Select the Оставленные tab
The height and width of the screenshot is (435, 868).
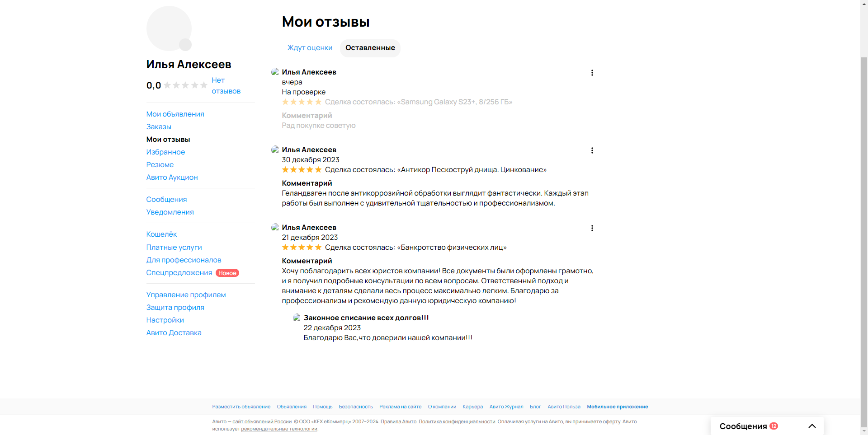click(370, 48)
